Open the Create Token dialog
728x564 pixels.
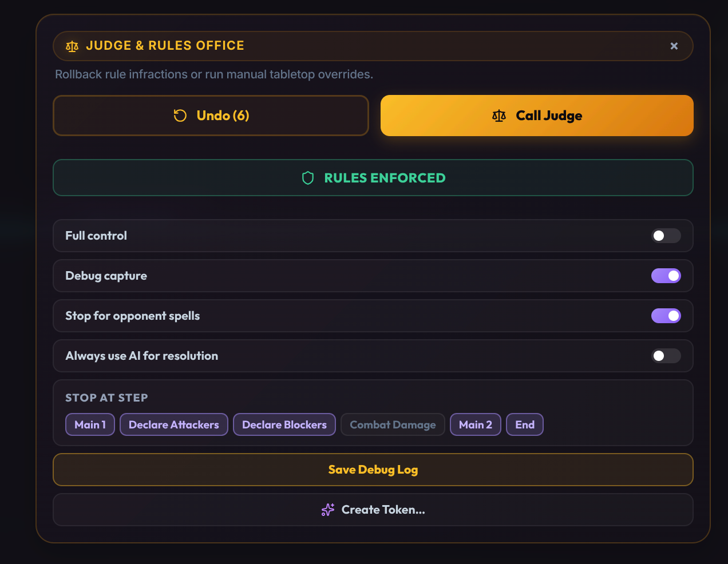coord(373,510)
